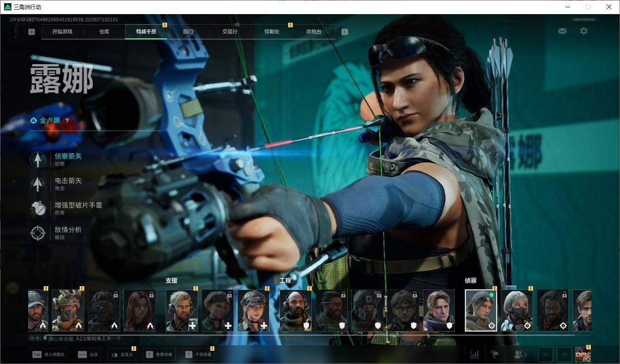Click the 出战 deploy button
Image resolution: width=620 pixels, height=364 pixels.
89,354
